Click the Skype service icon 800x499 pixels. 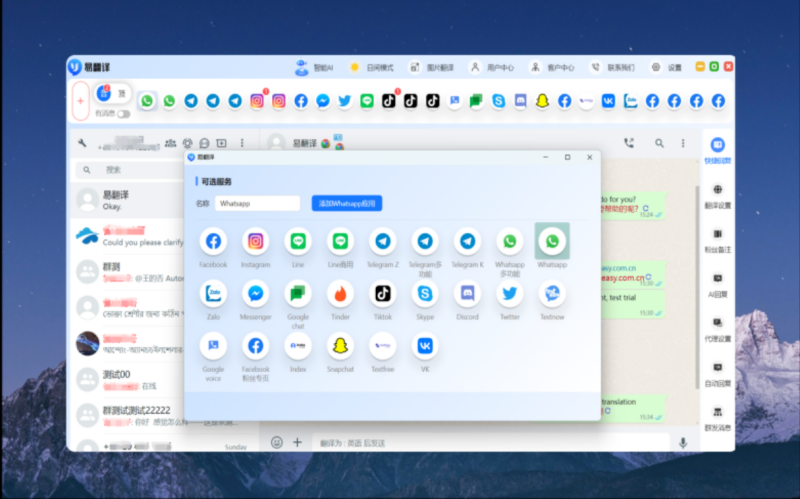point(425,294)
